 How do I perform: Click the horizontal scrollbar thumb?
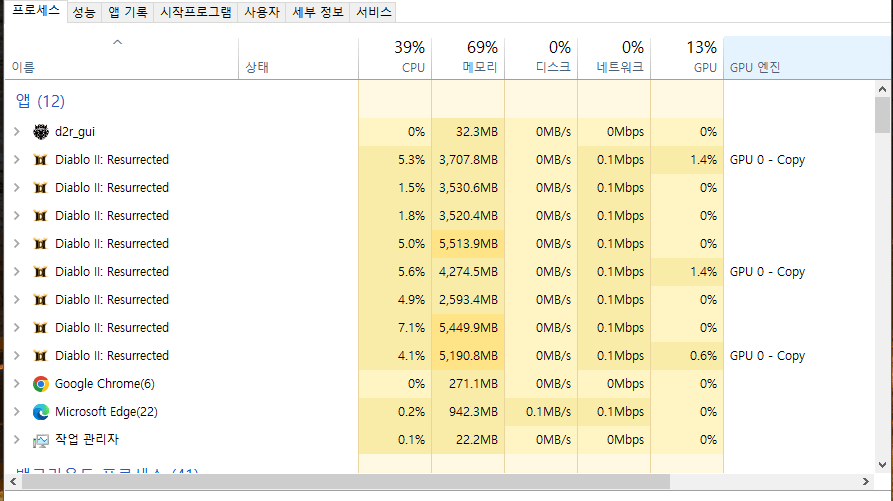[x=346, y=482]
